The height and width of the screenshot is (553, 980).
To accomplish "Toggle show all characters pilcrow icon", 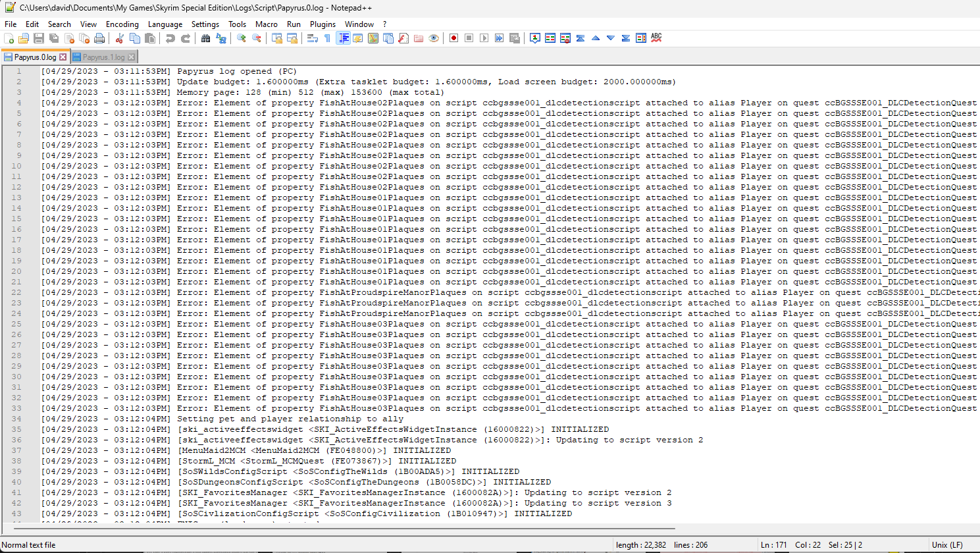I will (328, 38).
